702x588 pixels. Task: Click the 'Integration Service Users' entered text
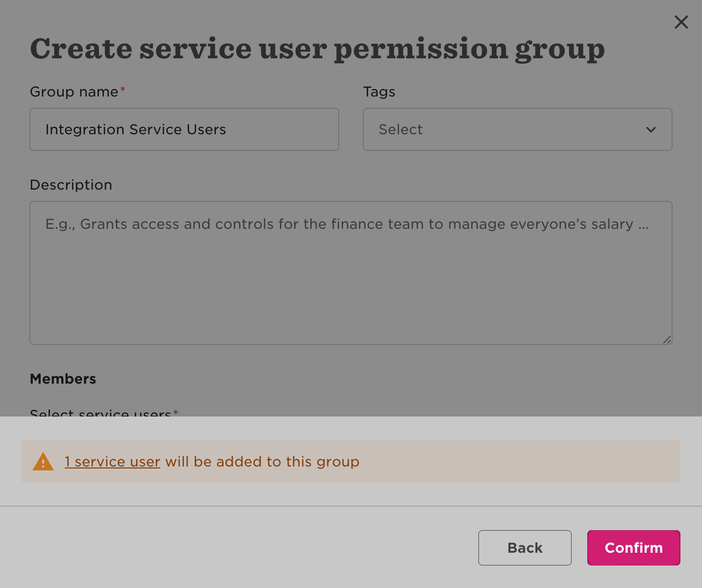136,129
